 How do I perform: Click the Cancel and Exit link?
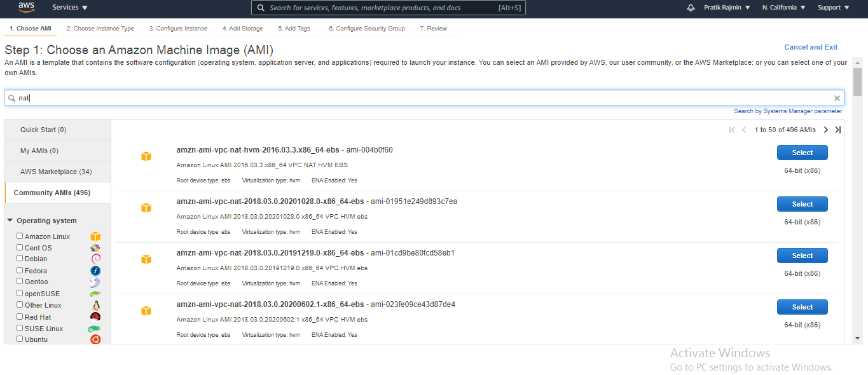pos(811,47)
